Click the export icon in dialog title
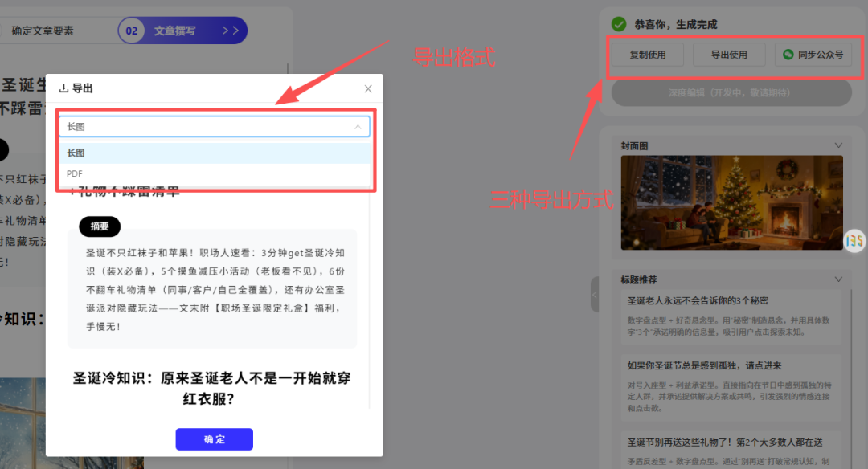The image size is (868, 469). [x=63, y=88]
